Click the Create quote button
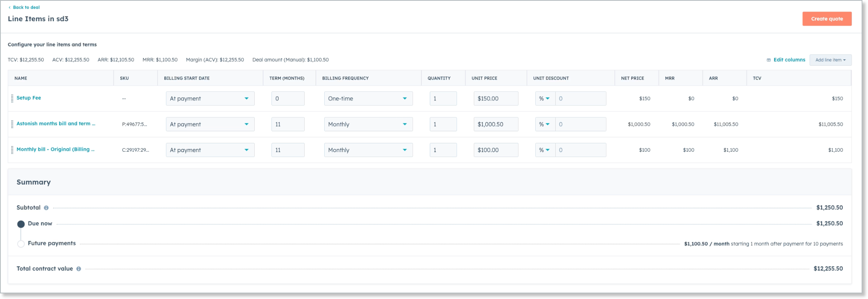The width and height of the screenshot is (868, 299). coord(826,19)
